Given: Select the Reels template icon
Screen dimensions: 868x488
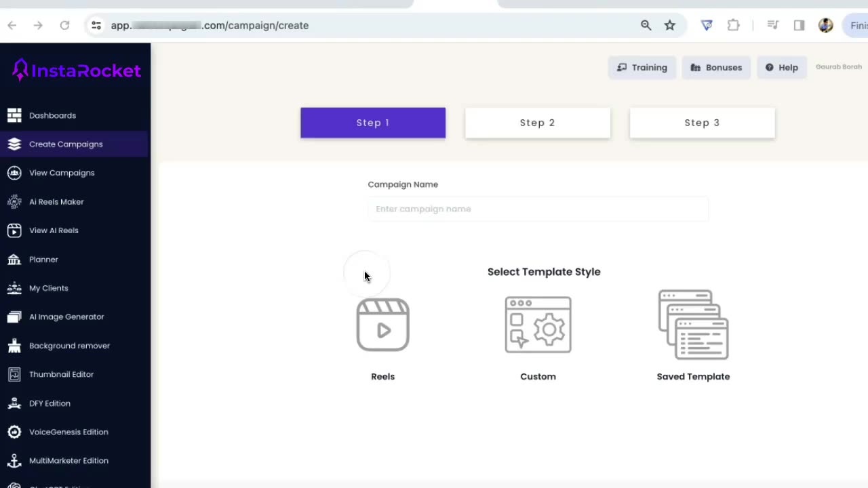Looking at the screenshot, I should point(383,325).
